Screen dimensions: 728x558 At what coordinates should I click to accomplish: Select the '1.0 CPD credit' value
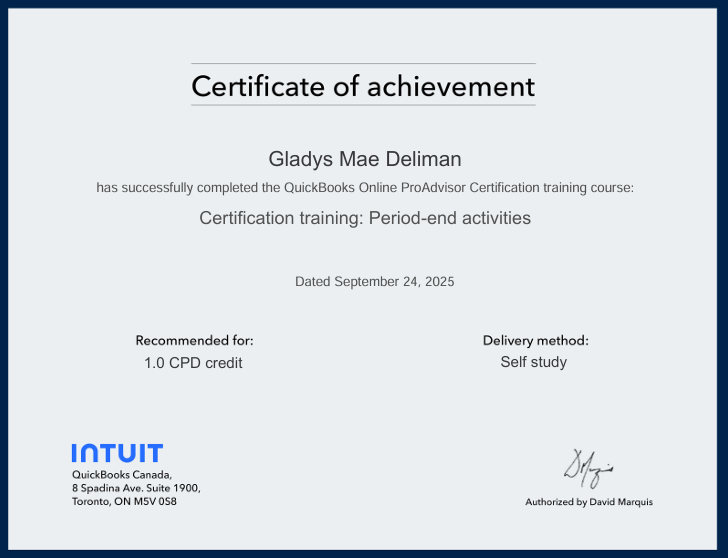point(193,363)
